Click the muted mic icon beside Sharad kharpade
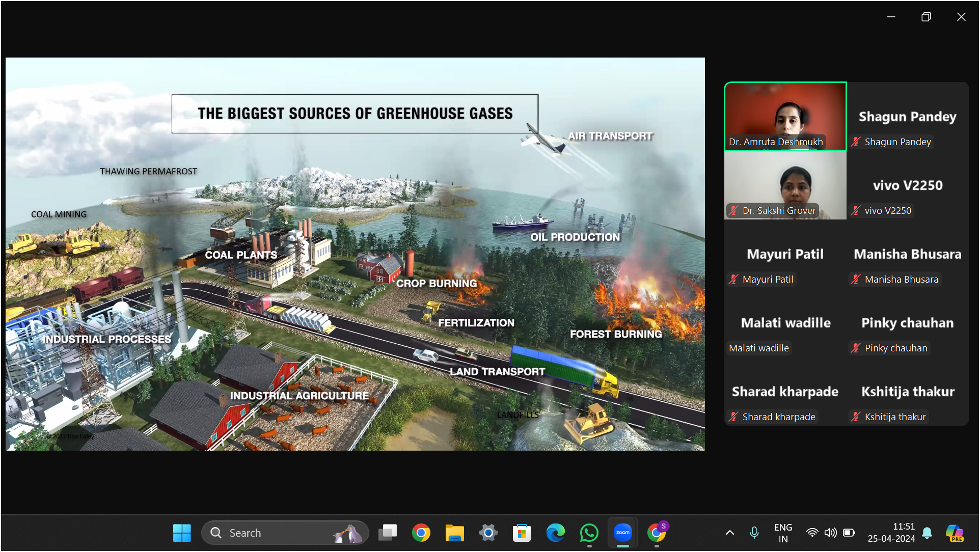The height and width of the screenshot is (552, 980). (733, 417)
